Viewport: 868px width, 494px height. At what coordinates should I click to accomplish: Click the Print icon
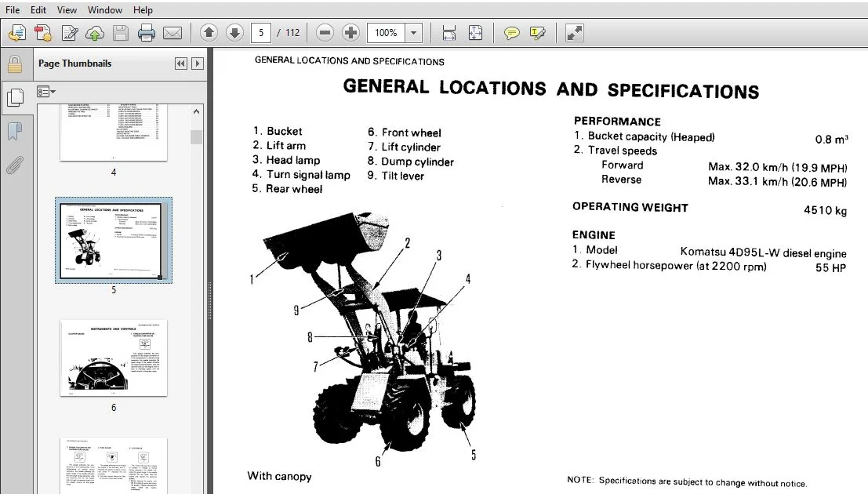[146, 33]
